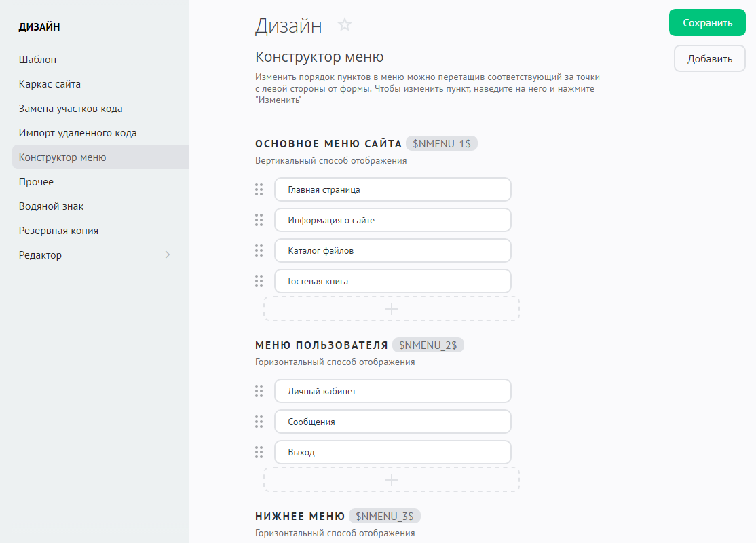Open Резервная копия page

pos(58,231)
